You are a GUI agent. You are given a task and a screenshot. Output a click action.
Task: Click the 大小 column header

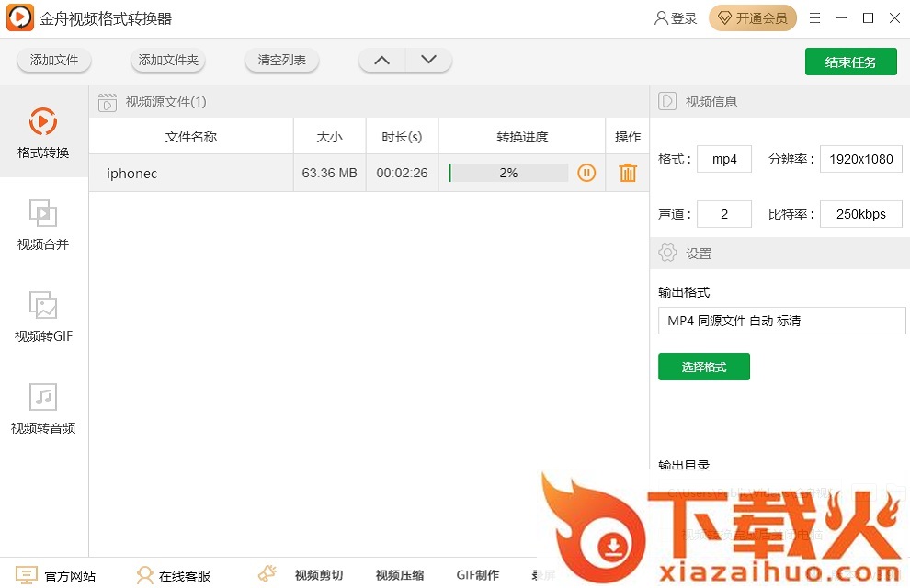(330, 137)
